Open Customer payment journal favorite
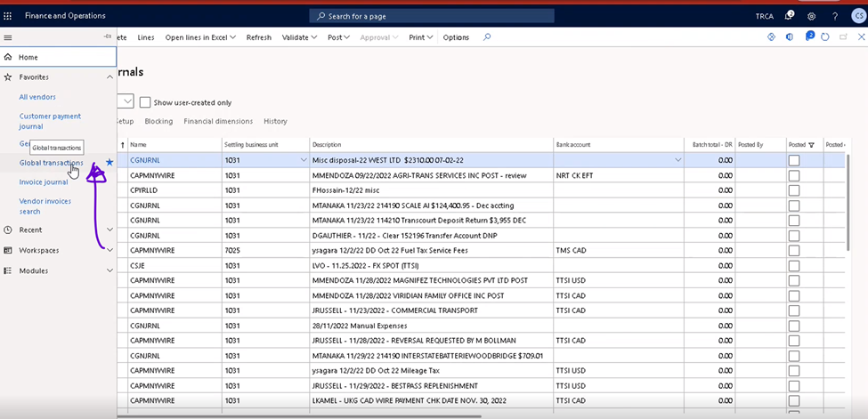The height and width of the screenshot is (419, 868). (50, 121)
